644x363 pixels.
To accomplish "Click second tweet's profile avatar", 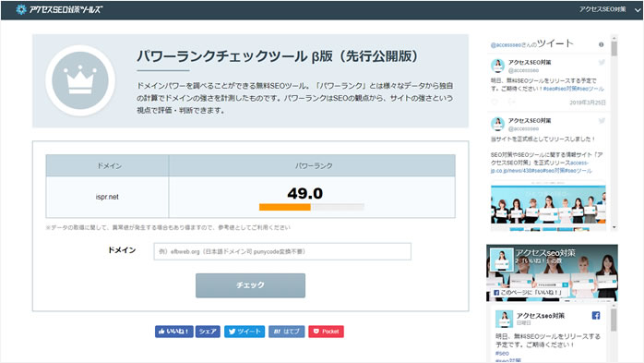I will point(497,124).
